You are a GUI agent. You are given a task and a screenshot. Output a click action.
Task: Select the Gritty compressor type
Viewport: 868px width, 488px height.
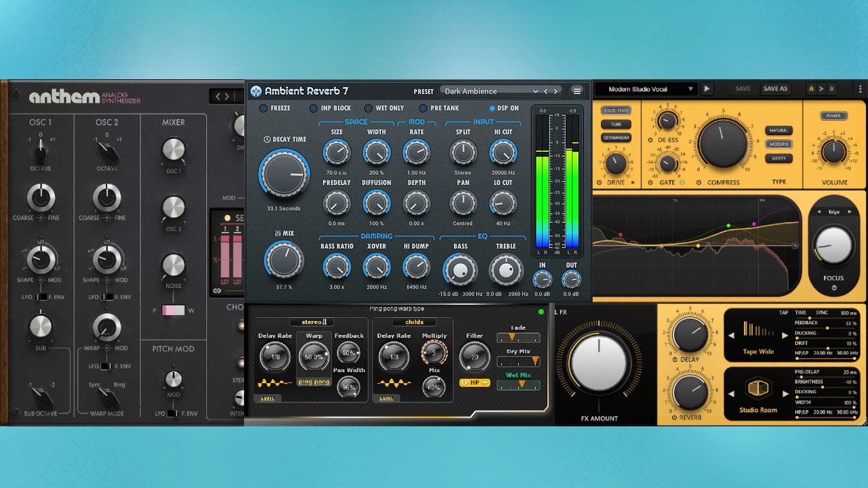[x=779, y=158]
